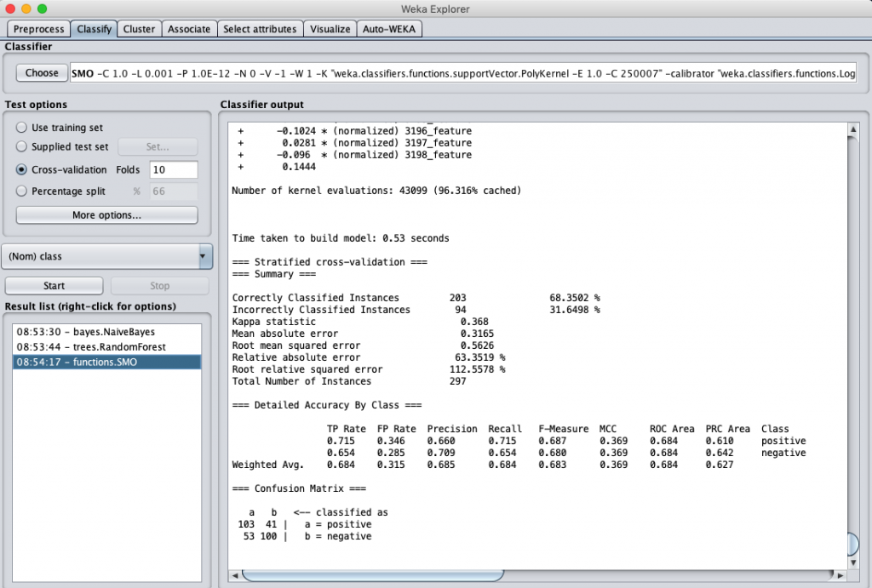This screenshot has height=588, width=872.
Task: Open the Select attributes tab
Action: 260,29
